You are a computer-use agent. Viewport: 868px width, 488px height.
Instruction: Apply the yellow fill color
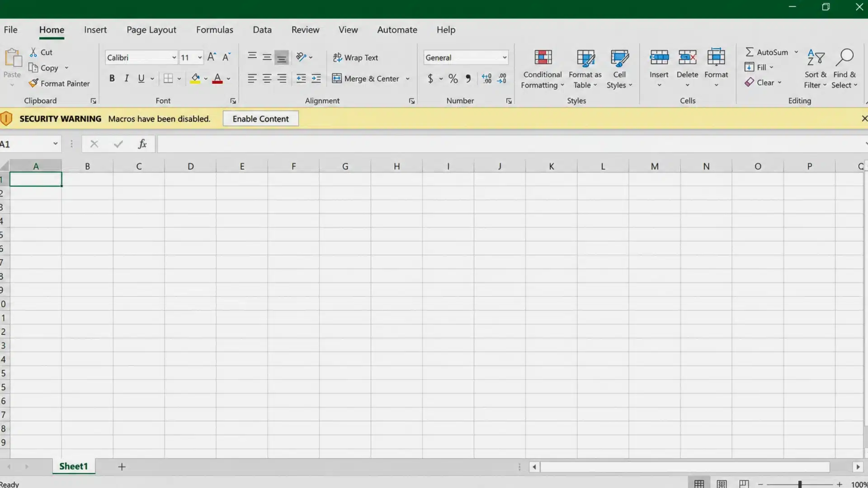point(195,79)
